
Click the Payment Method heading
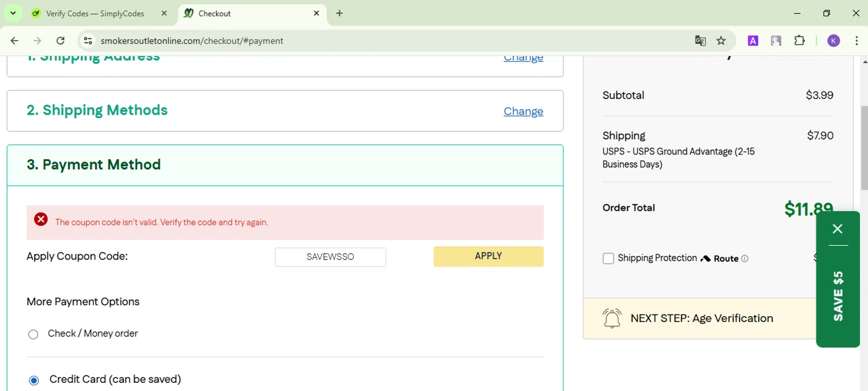pyautogui.click(x=94, y=165)
